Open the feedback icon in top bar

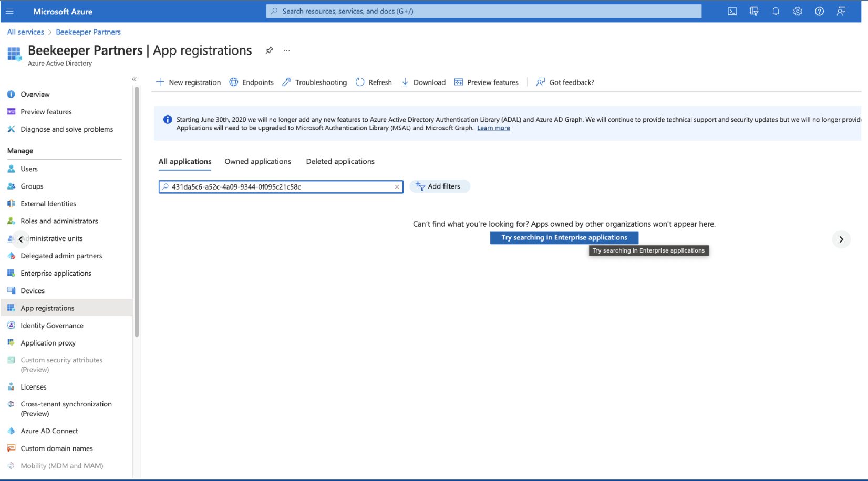click(841, 11)
